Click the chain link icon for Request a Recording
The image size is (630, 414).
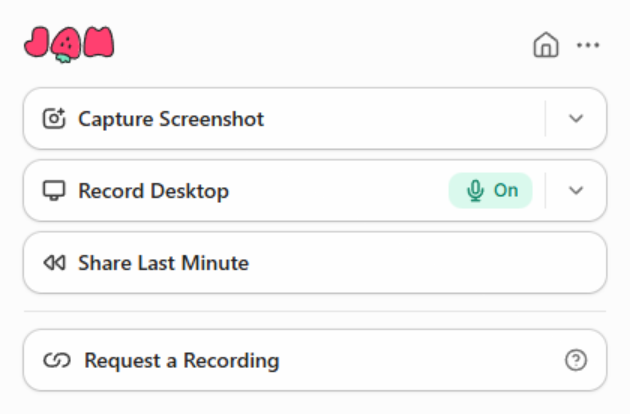57,361
